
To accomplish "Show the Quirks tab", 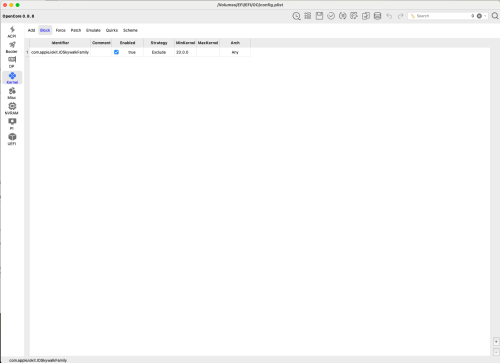I will point(112,30).
